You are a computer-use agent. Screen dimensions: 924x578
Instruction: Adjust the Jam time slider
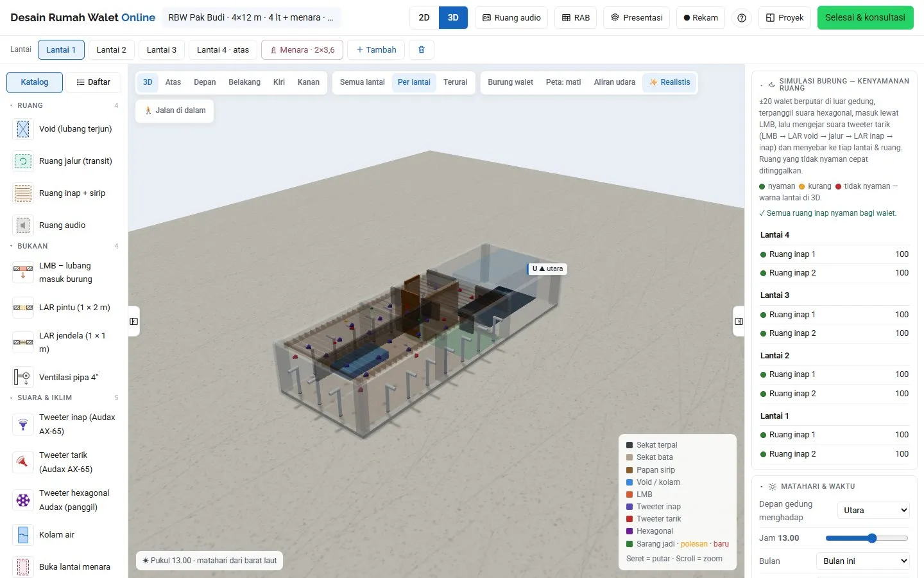point(867,538)
